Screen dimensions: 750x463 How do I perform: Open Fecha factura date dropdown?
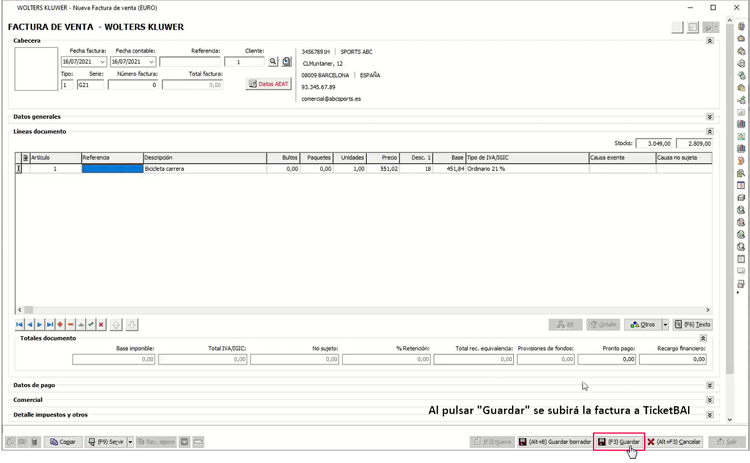coord(102,62)
